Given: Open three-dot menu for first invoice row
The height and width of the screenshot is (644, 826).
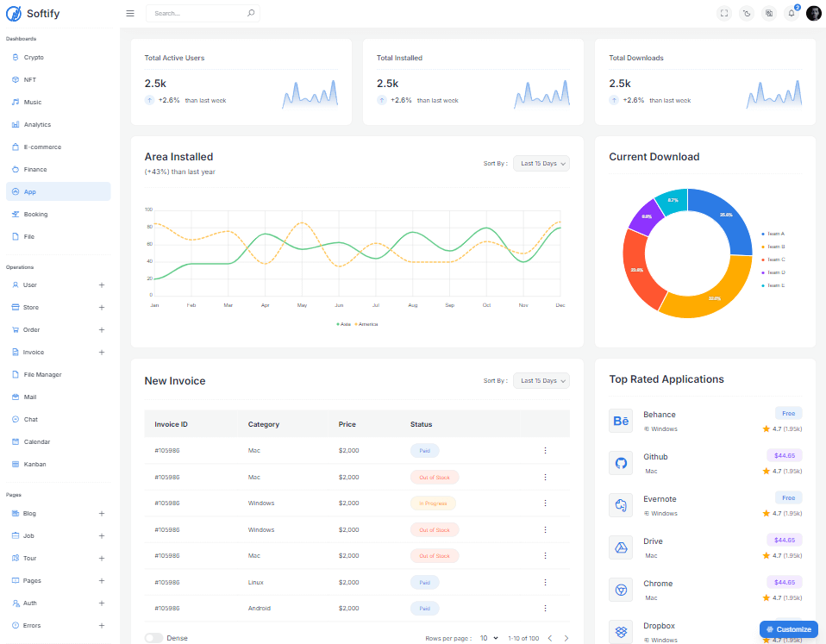Looking at the screenshot, I should tap(545, 451).
